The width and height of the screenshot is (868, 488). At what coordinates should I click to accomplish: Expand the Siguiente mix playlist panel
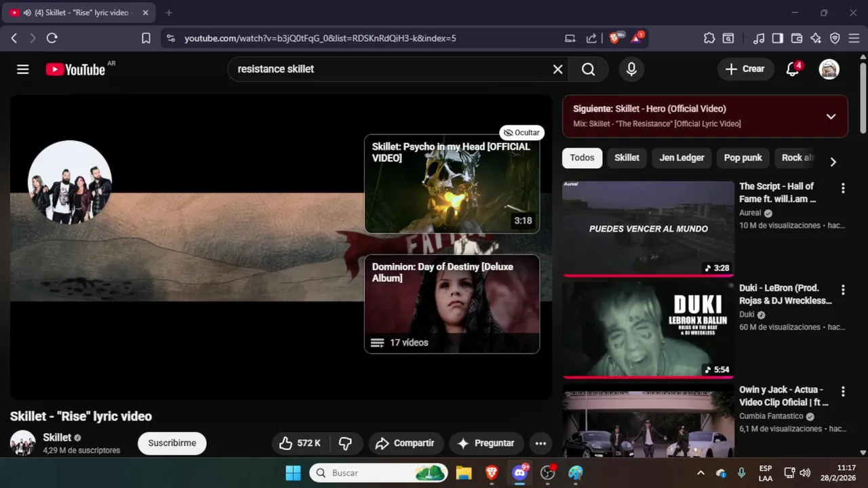pyautogui.click(x=831, y=117)
